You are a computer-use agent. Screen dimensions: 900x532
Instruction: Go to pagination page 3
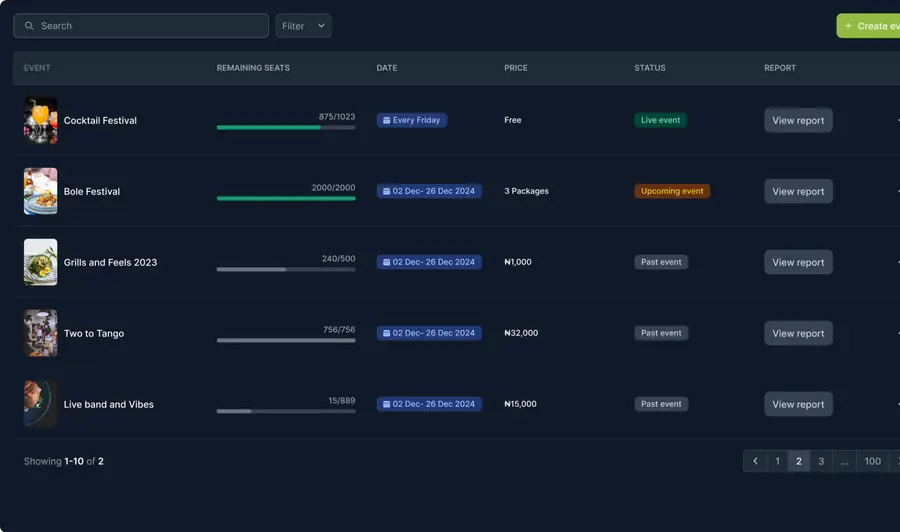821,461
